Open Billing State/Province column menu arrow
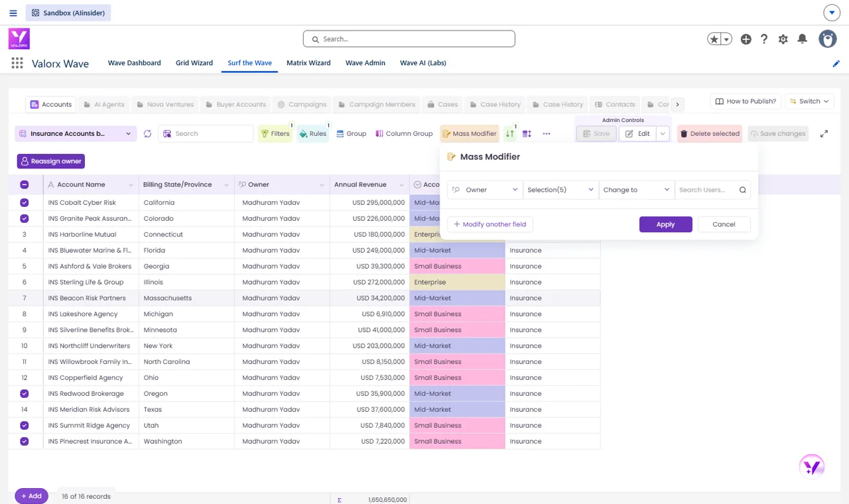This screenshot has width=849, height=504. tap(226, 185)
